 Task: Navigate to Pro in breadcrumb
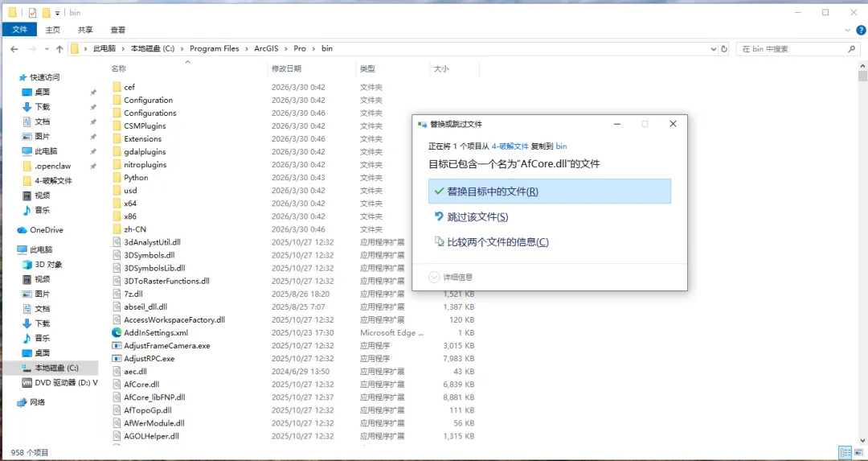click(x=300, y=49)
